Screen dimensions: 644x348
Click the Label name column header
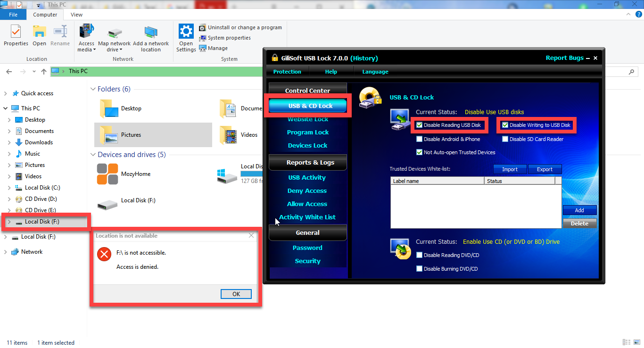[x=438, y=181]
